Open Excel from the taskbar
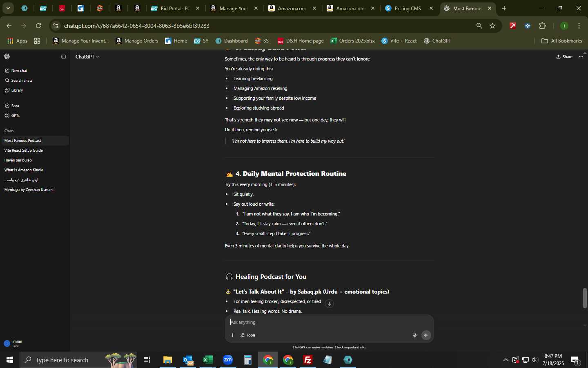 click(208, 360)
